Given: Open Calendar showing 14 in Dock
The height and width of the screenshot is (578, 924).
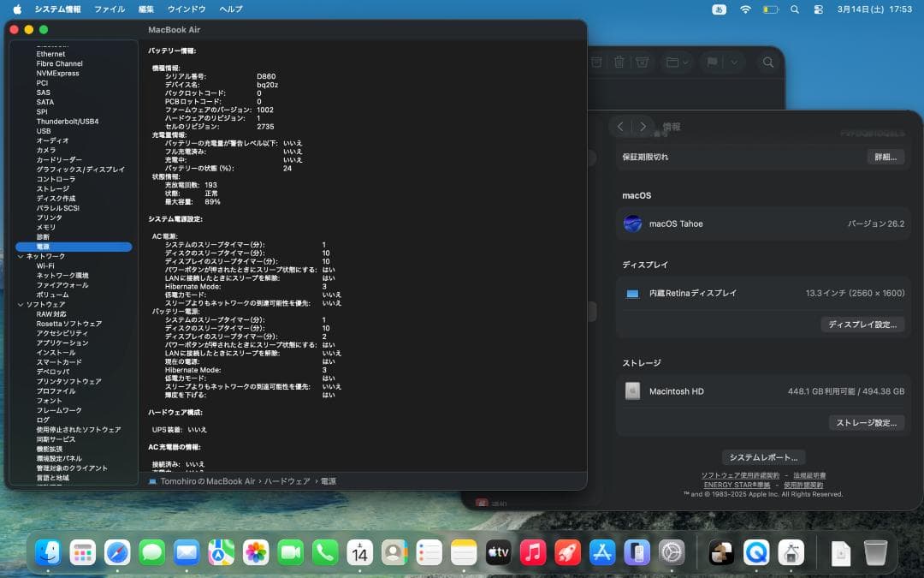Looking at the screenshot, I should pyautogui.click(x=360, y=552).
